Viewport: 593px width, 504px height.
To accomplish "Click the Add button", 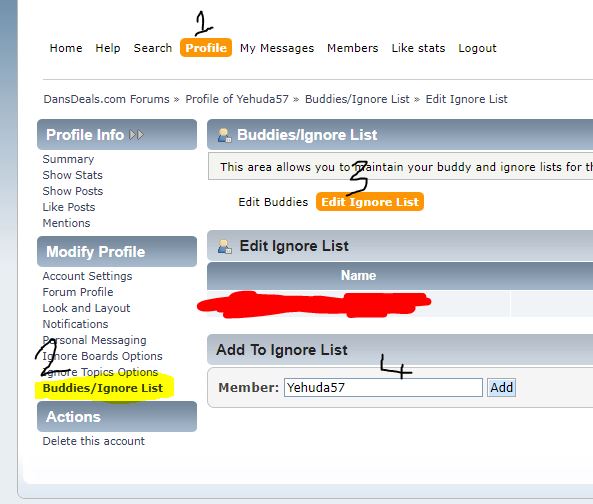I will [501, 388].
